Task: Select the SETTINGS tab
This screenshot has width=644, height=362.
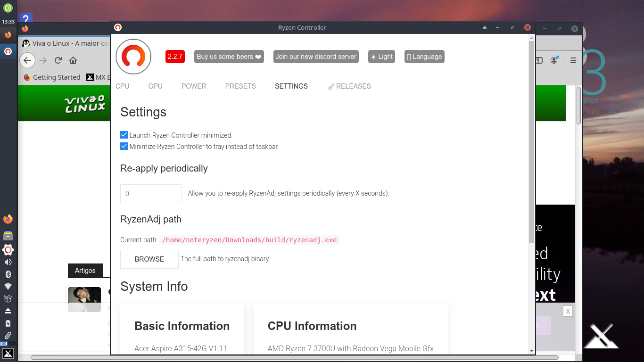Action: click(291, 86)
